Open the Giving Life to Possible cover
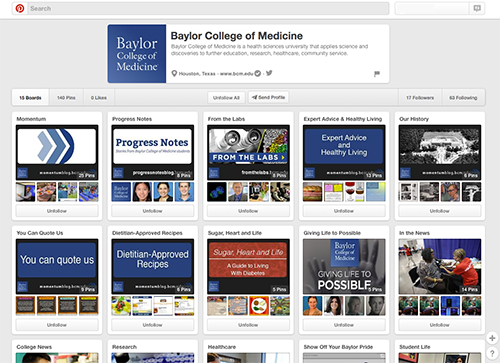 [x=344, y=266]
